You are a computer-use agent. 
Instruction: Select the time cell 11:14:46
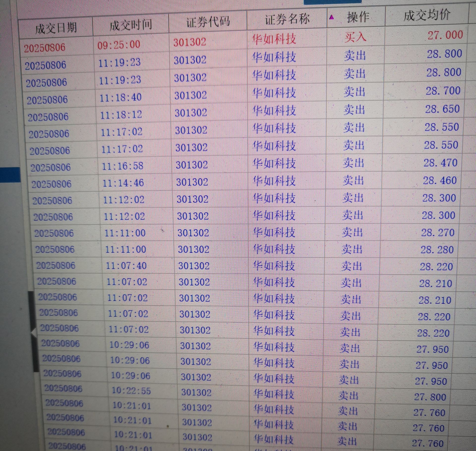point(123,183)
